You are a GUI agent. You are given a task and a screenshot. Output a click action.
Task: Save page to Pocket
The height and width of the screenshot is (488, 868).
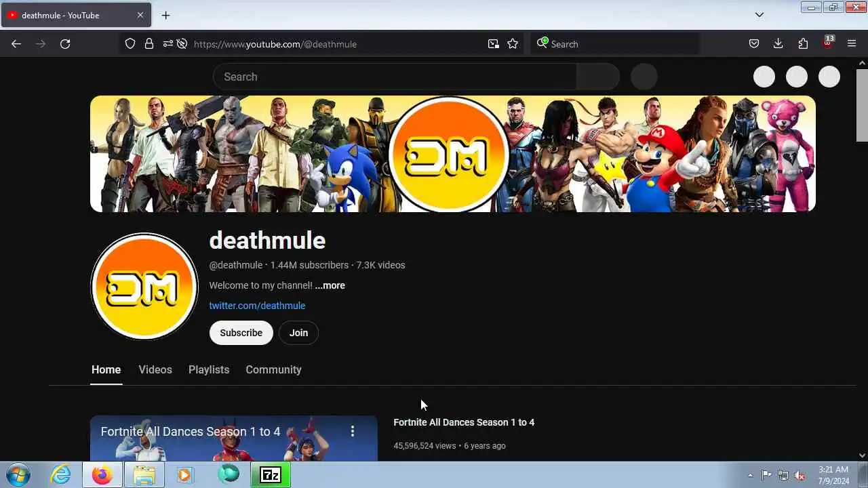coord(754,44)
